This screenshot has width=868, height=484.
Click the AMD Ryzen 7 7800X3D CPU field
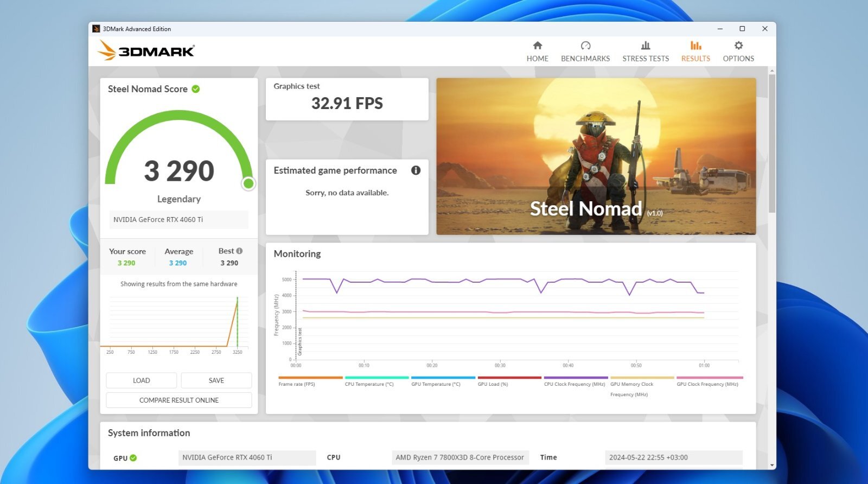(460, 457)
